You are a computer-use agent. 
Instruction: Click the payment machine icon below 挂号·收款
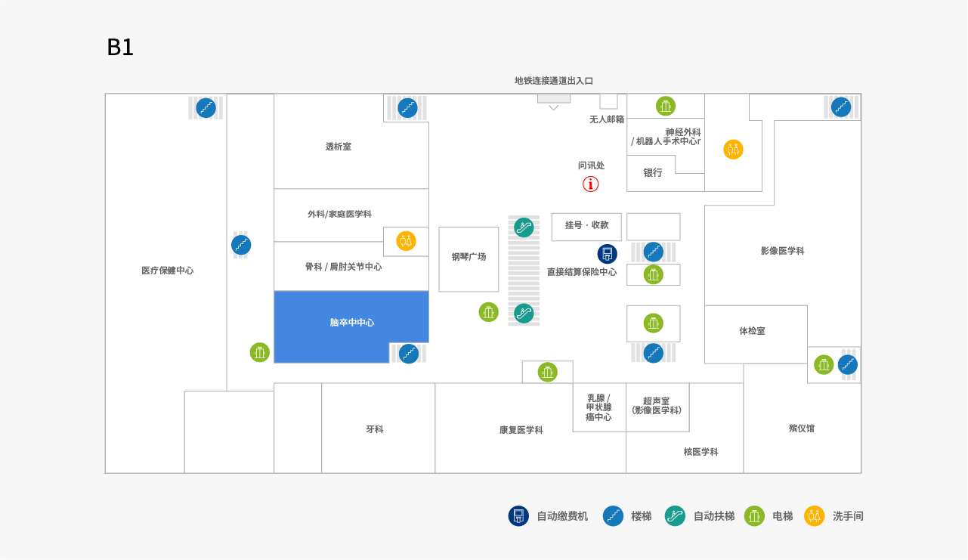click(x=608, y=254)
